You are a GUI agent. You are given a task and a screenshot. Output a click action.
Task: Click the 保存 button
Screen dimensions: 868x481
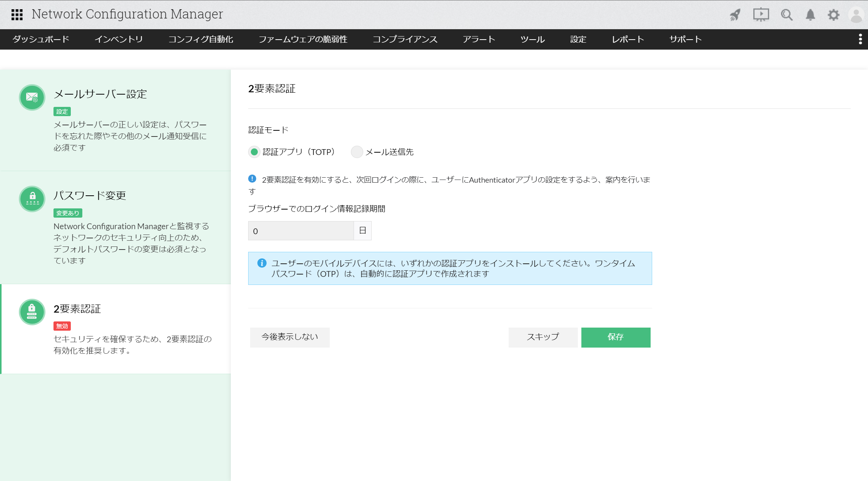pos(616,337)
